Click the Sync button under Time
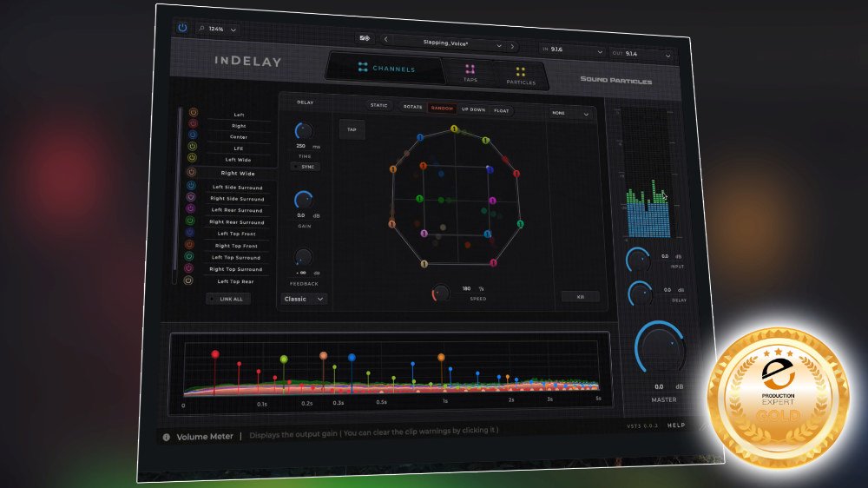 point(306,166)
